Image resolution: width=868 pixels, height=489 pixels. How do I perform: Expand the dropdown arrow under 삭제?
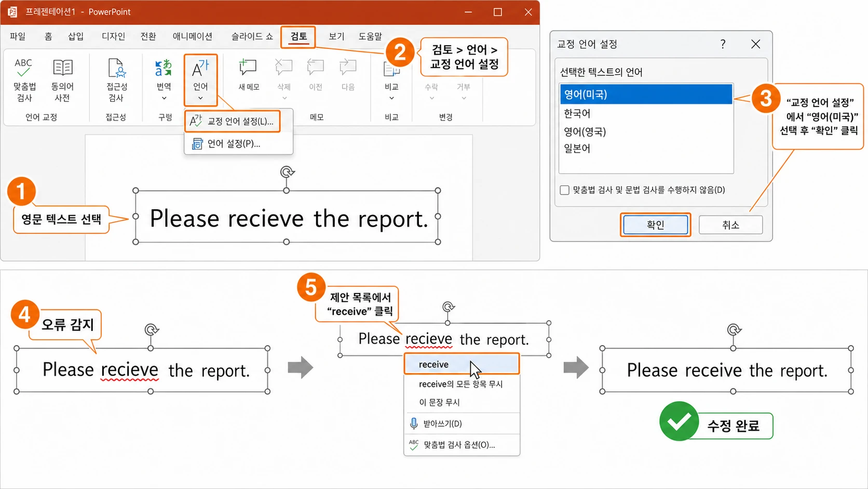[x=284, y=98]
